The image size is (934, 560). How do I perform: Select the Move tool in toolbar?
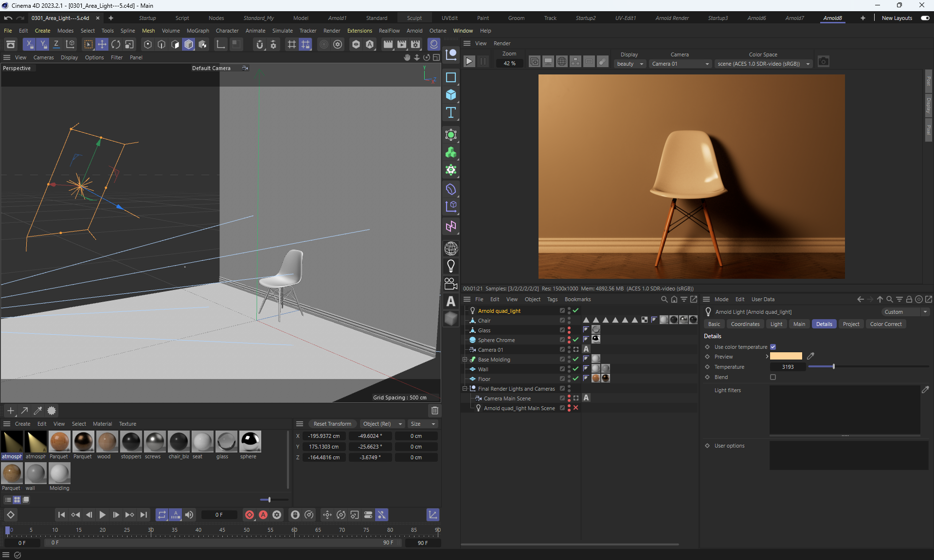102,44
